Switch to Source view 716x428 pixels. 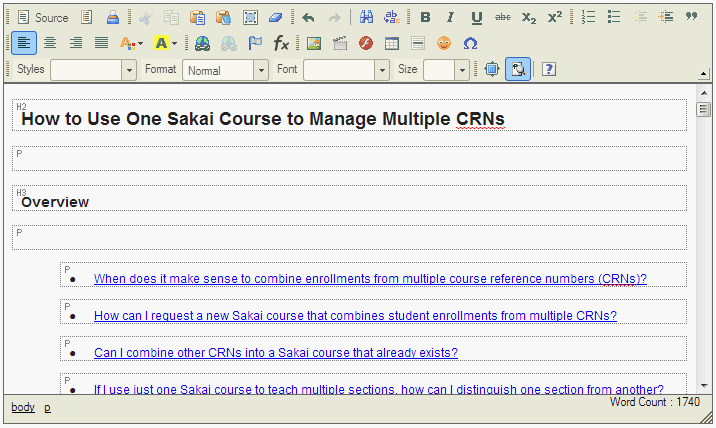pos(43,18)
